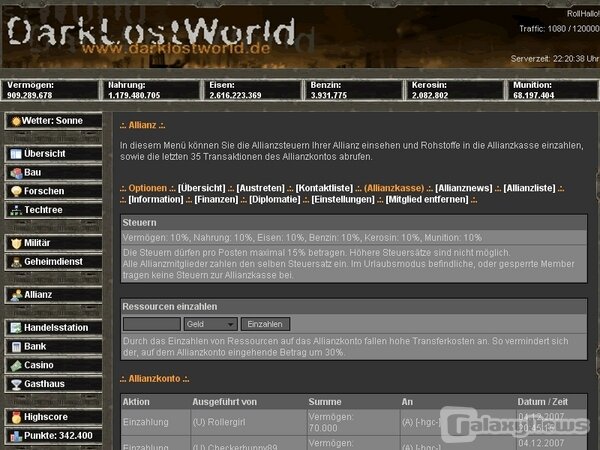This screenshot has width=600, height=450.
Task: Click the Highscore medal icon
Action: (16, 417)
